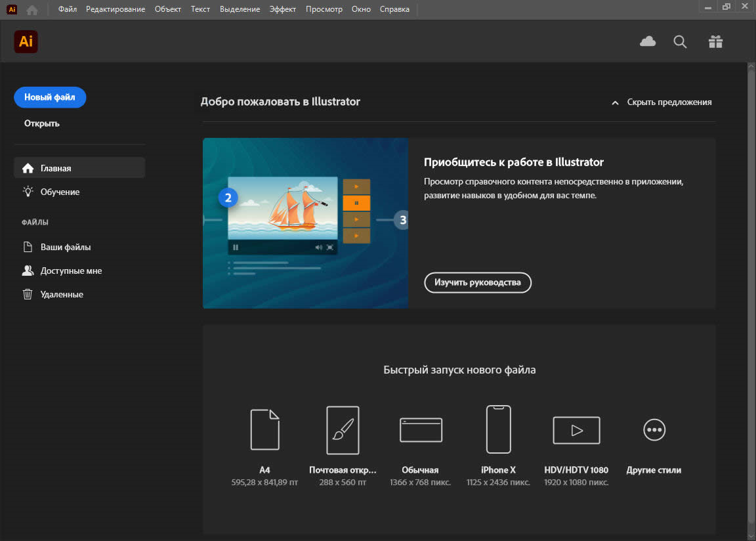Select the HDV/HDTV 1080 video preset icon
The height and width of the screenshot is (541, 756).
pyautogui.click(x=576, y=430)
